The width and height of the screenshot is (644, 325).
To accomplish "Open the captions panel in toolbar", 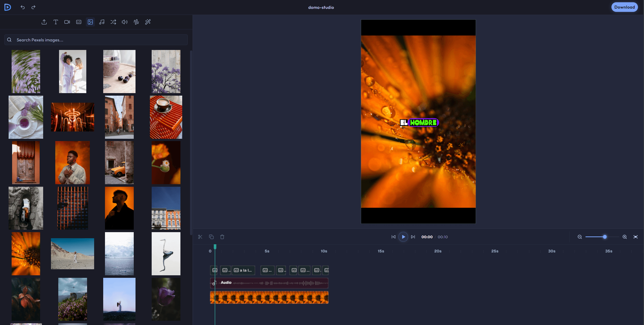I will coord(79,22).
